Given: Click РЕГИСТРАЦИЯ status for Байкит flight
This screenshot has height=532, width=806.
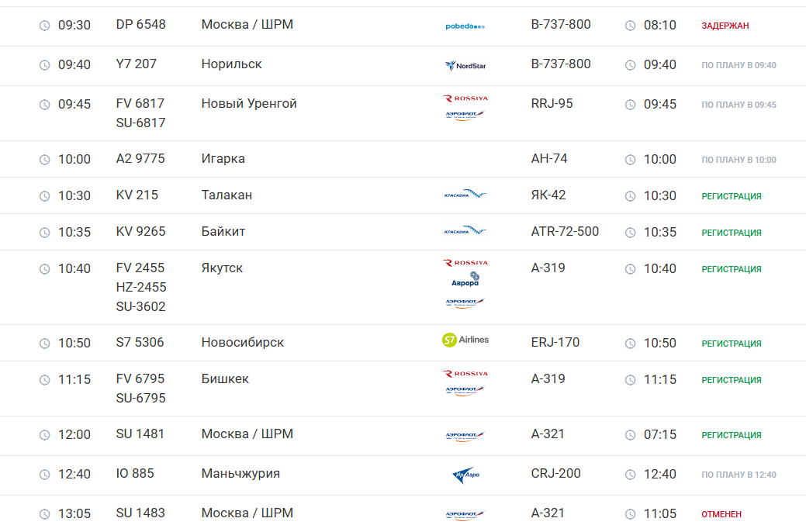Looking at the screenshot, I should click(x=731, y=233).
